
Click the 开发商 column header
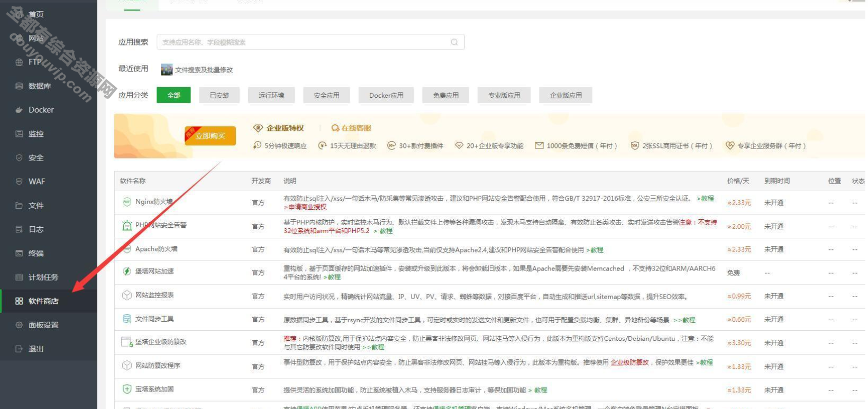[x=261, y=181]
